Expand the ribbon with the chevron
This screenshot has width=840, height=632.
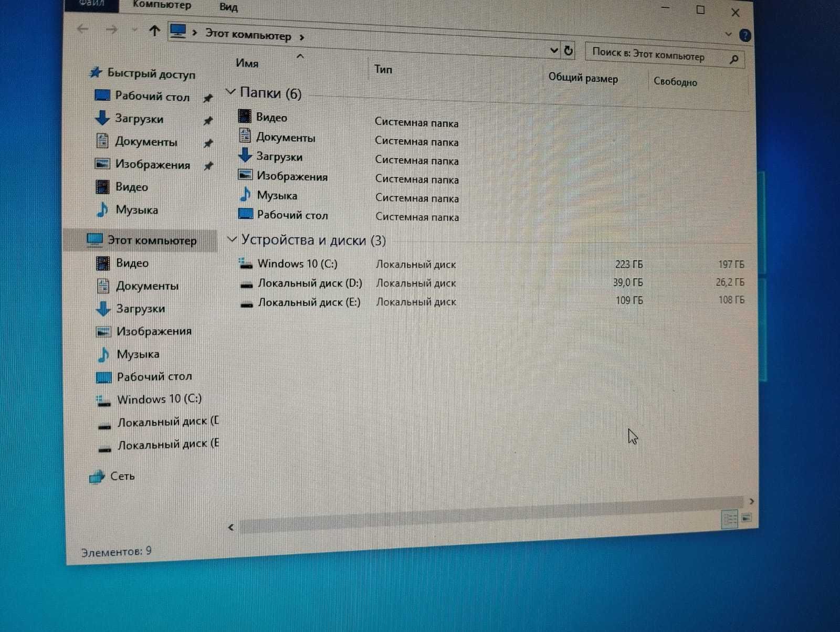pos(728,34)
